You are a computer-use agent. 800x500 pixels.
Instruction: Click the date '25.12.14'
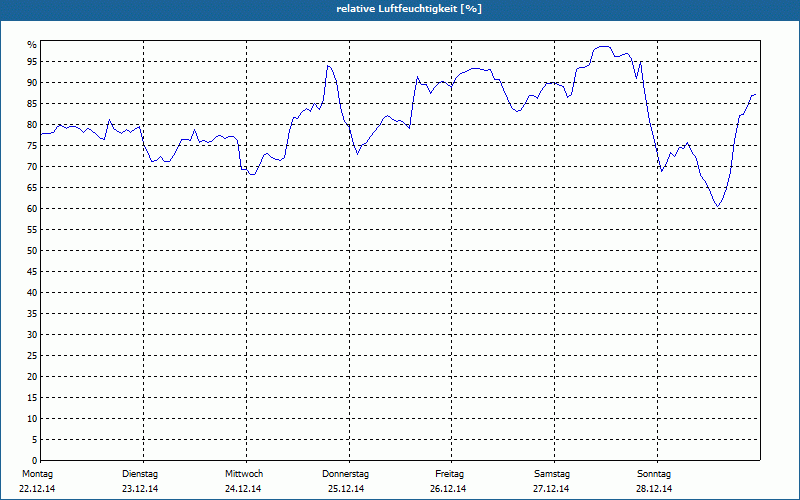click(x=346, y=489)
